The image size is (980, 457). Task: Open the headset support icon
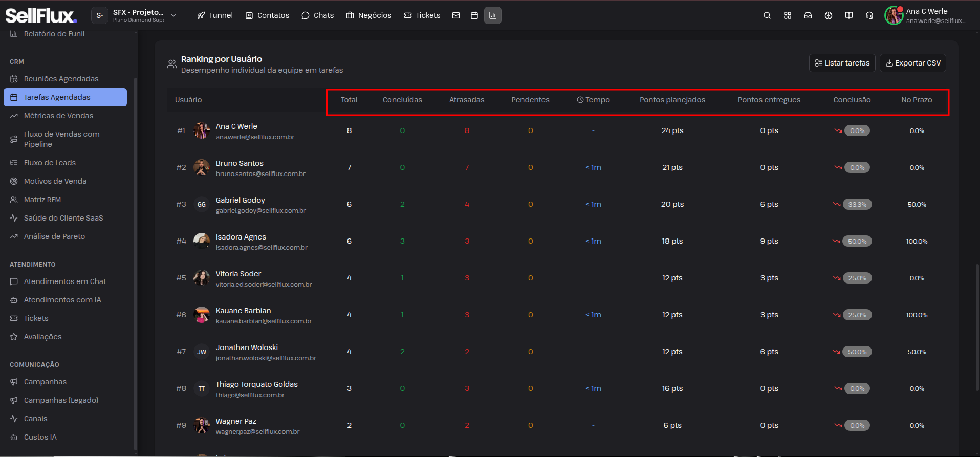[x=869, y=15]
